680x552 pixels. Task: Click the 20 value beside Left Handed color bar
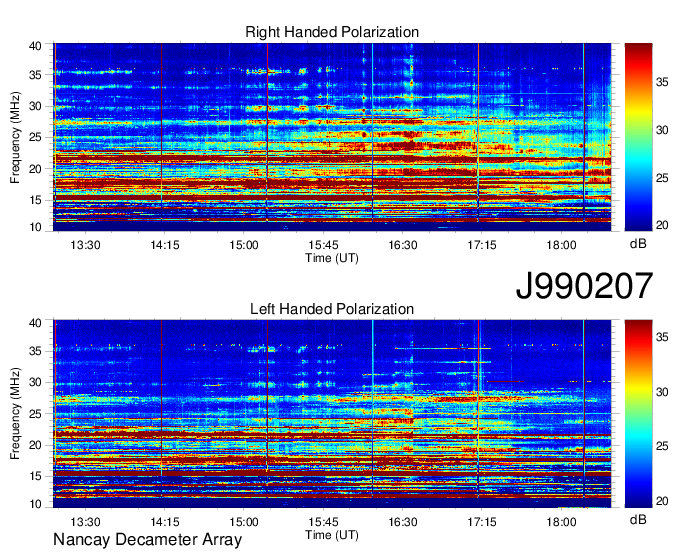coord(662,501)
